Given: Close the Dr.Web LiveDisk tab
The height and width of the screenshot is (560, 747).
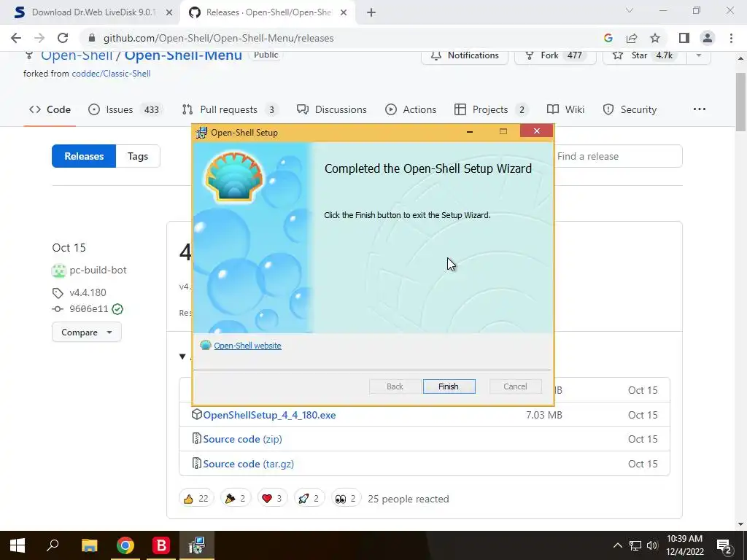Looking at the screenshot, I should pyautogui.click(x=169, y=12).
